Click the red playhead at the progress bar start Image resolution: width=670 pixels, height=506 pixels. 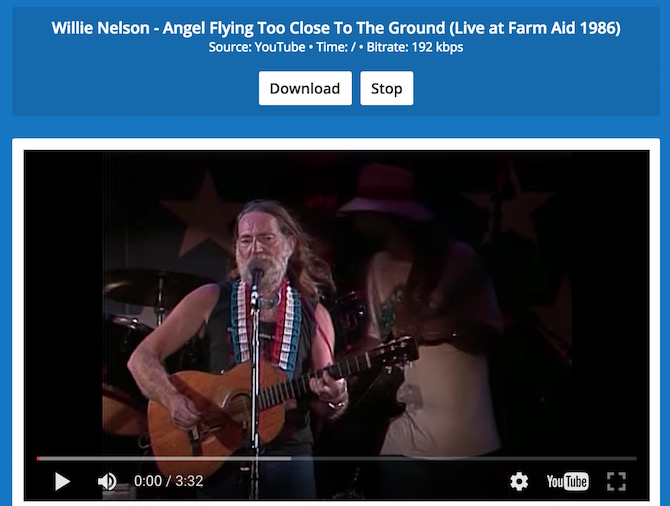38,459
